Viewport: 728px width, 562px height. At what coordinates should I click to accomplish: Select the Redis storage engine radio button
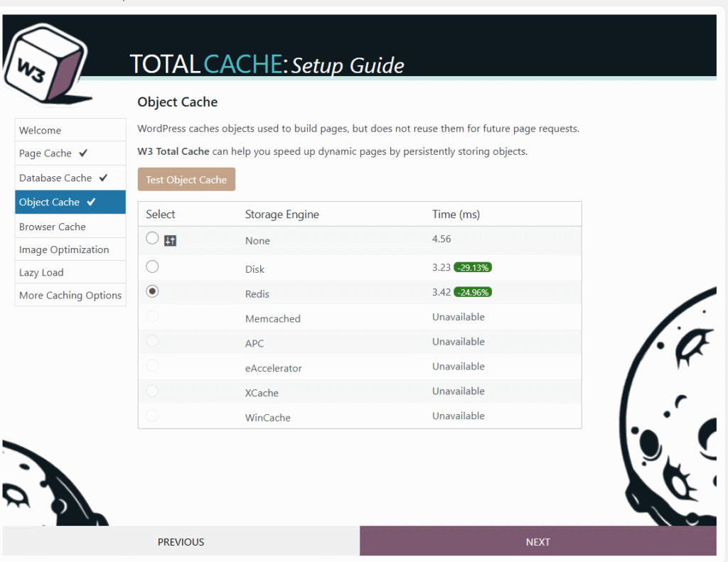152,291
